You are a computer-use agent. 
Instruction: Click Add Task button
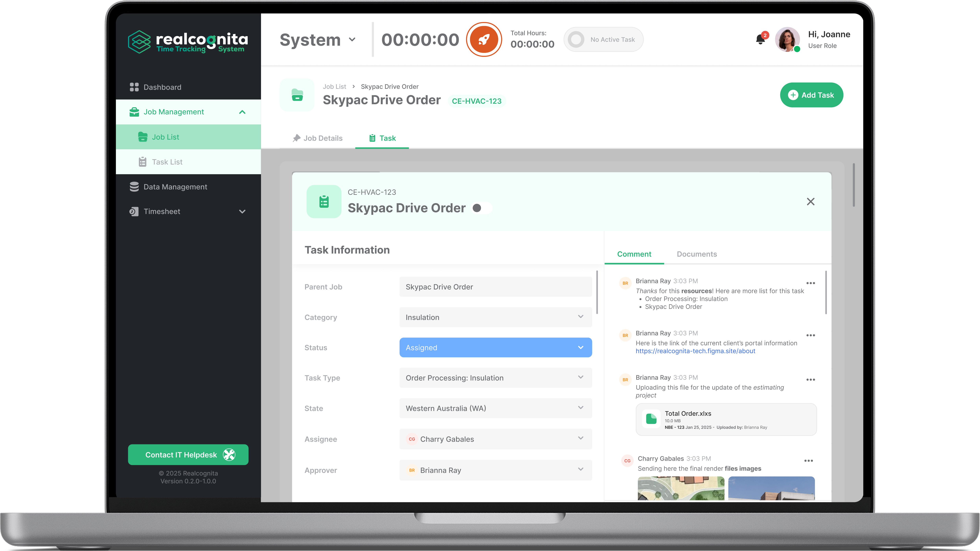click(812, 95)
